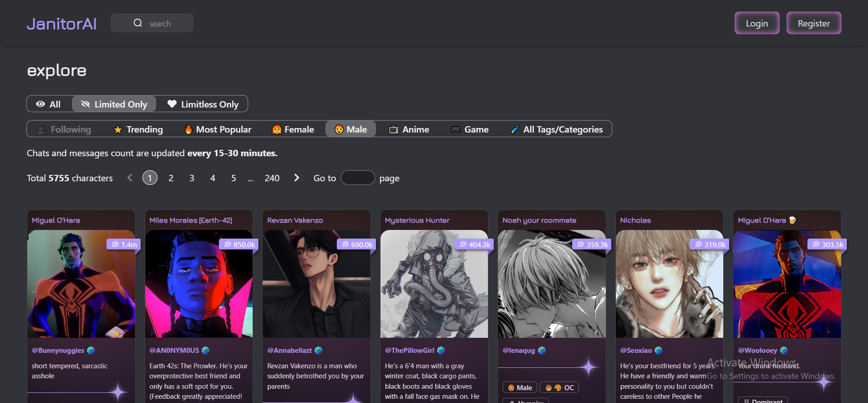Visit @ThePillowGirl creator profile
Screen dimensions: 868x403
410,350
